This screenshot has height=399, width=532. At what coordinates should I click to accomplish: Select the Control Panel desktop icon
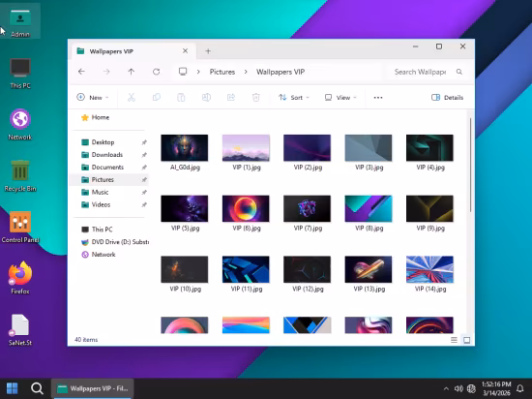coord(20,228)
